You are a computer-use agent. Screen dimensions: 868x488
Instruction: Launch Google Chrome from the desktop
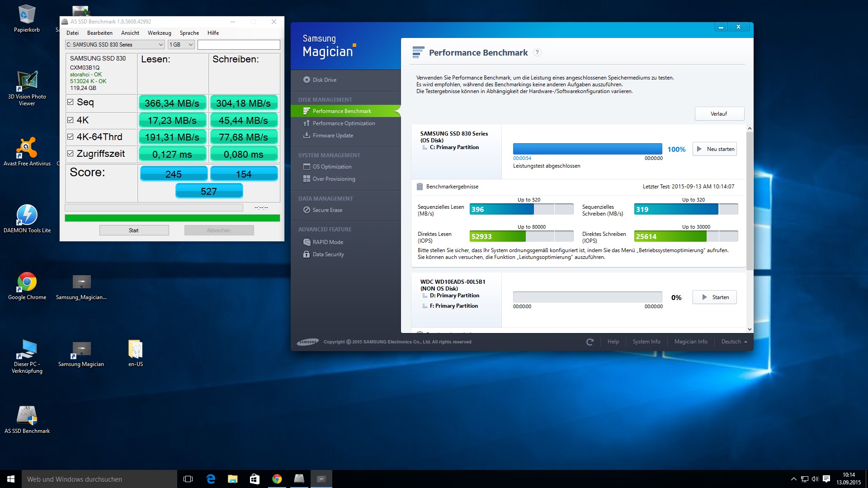pos(27,286)
